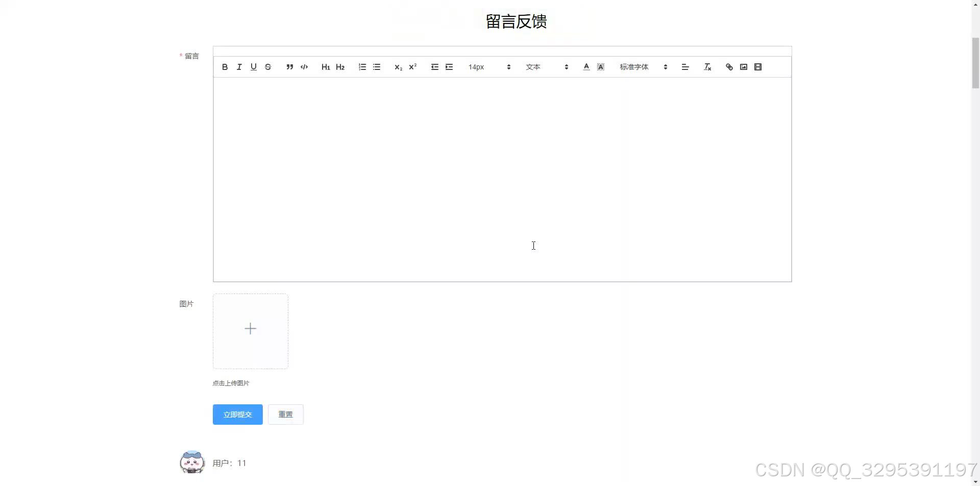Click the 留言反馈 page heading
Screen dimensions: 980x486
(x=516, y=21)
